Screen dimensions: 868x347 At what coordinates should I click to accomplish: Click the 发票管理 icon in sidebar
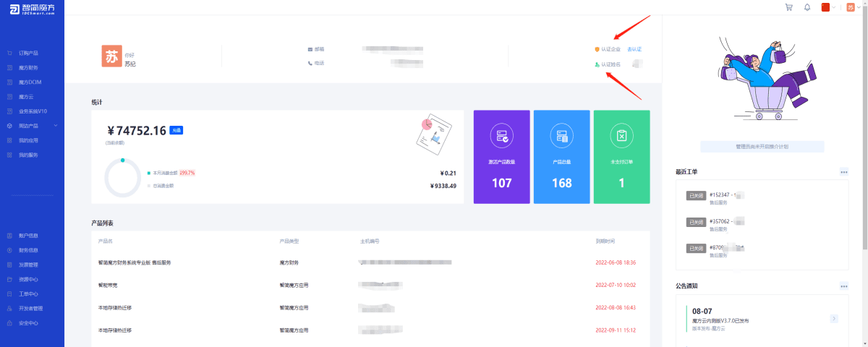[x=9, y=265]
